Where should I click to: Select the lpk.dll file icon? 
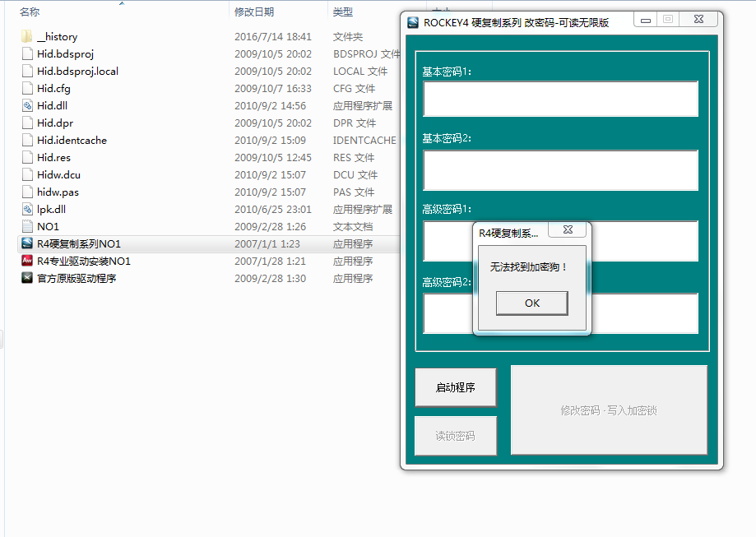(27, 209)
